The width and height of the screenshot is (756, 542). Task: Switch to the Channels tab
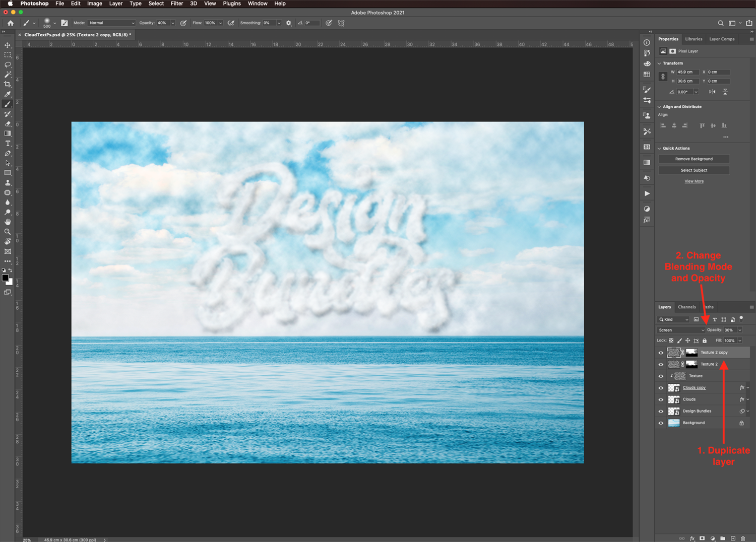click(x=686, y=307)
